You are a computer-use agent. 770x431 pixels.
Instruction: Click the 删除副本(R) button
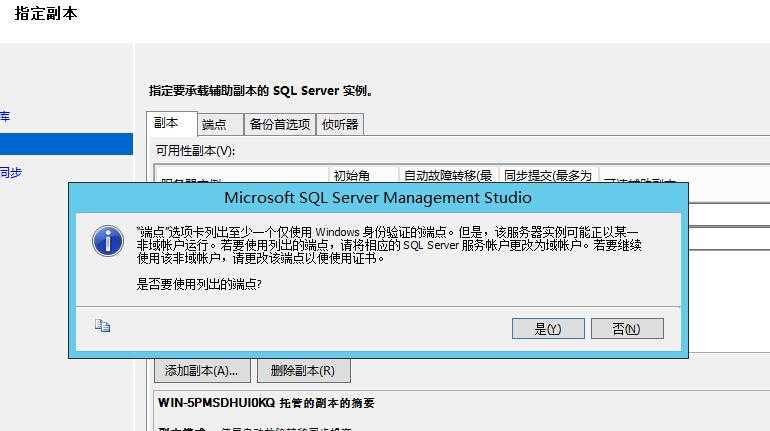303,371
